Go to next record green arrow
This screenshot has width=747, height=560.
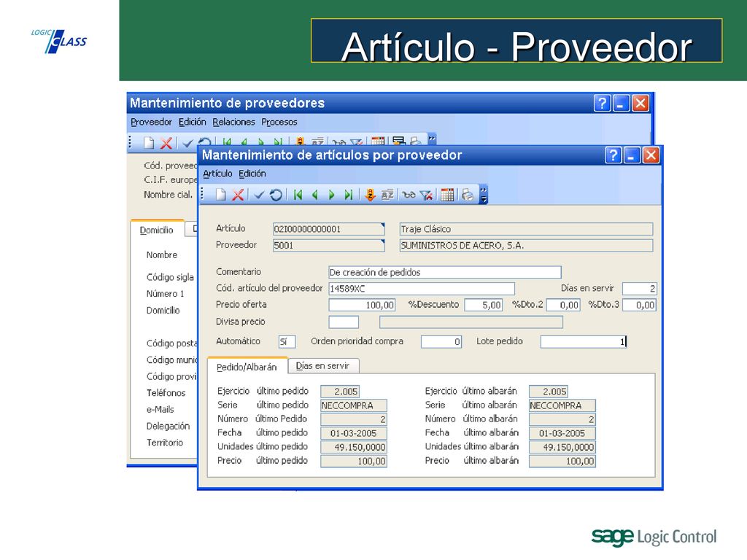tap(332, 194)
